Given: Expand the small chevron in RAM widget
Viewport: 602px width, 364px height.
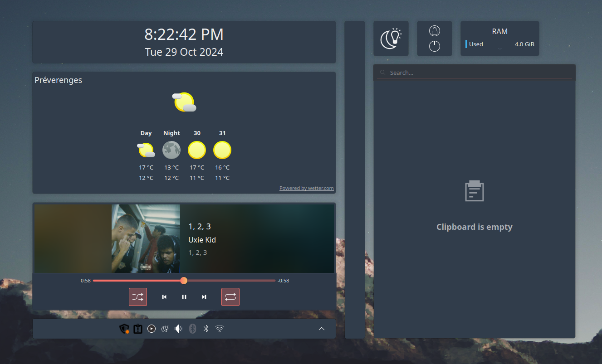Looking at the screenshot, I should tap(499, 49).
